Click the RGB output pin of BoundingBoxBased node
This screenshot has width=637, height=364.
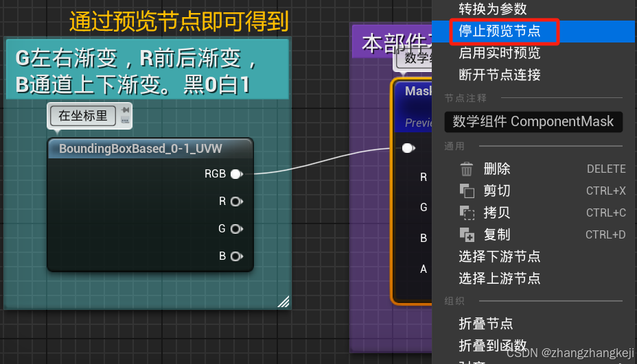point(236,174)
